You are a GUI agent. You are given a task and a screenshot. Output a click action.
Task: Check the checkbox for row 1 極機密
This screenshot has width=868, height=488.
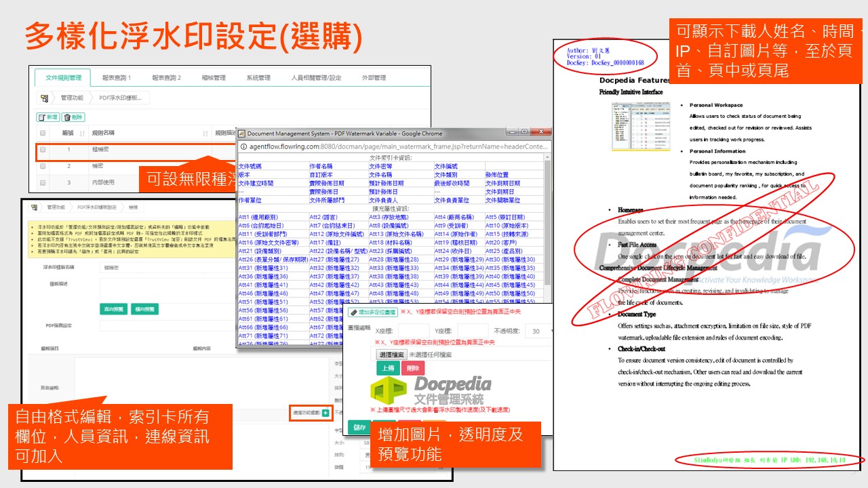43,149
